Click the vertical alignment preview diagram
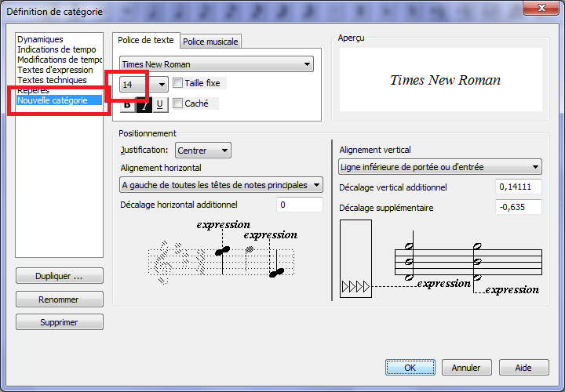Viewport: 565px width, 392px height. 439,259
